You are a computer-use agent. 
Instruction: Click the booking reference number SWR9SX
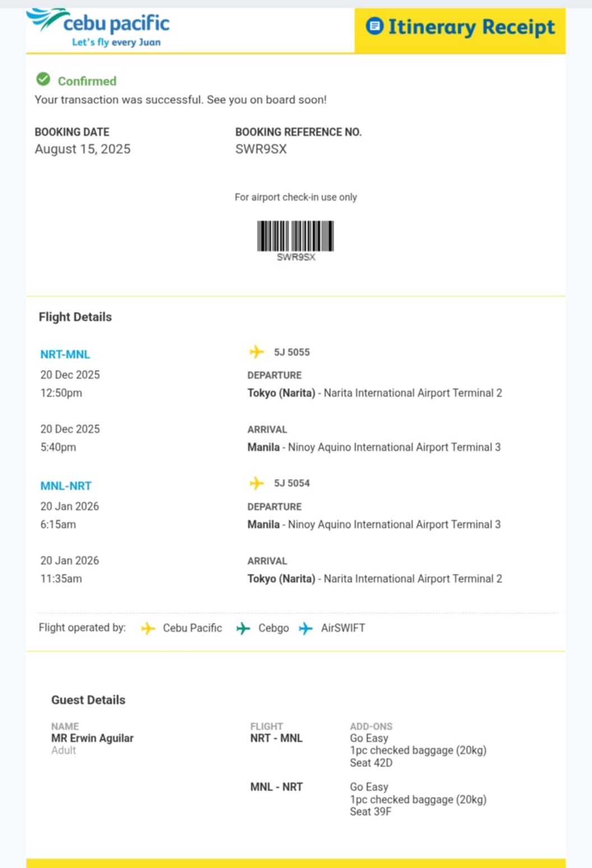pyautogui.click(x=261, y=149)
